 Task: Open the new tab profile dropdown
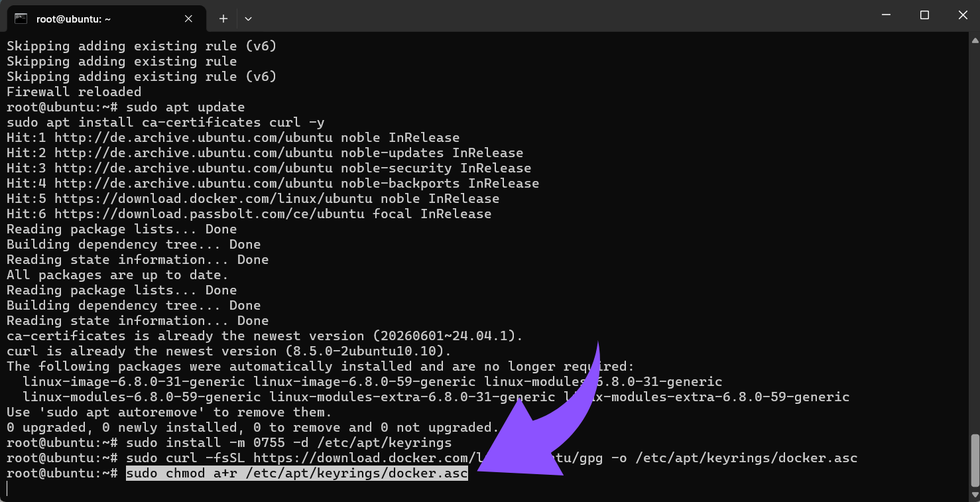248,19
